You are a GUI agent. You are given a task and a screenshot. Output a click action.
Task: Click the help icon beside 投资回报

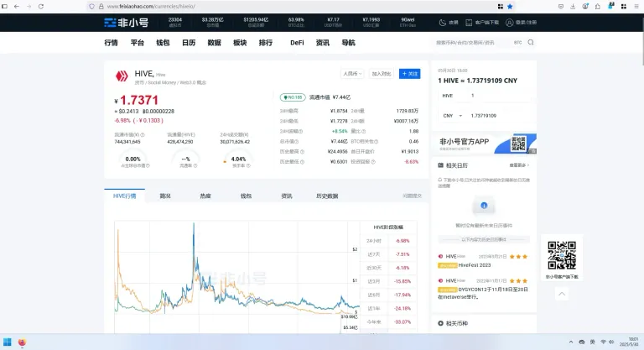(x=373, y=162)
